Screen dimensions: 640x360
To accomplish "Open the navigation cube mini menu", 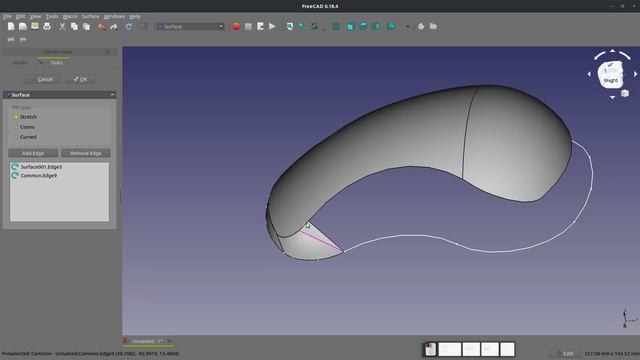I will [x=624, y=93].
